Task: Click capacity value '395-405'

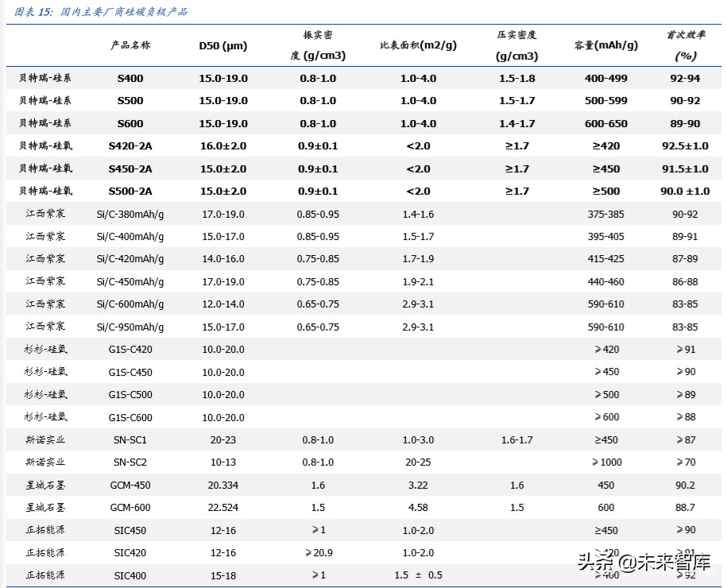Action: [x=606, y=237]
